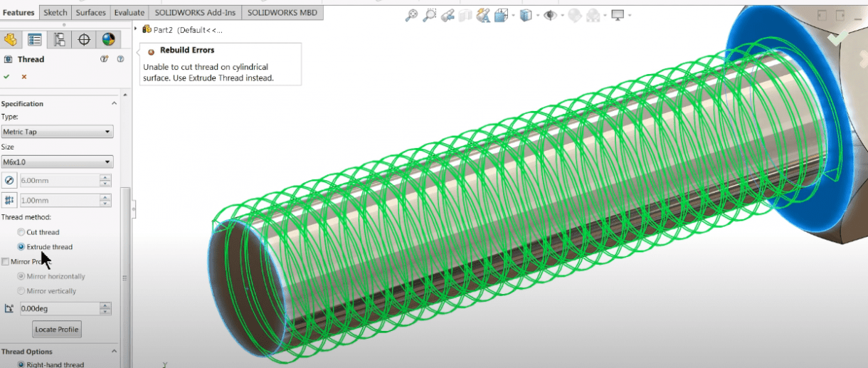868x368 pixels.
Task: Confirm the Thread with the green checkmark
Action: point(6,76)
